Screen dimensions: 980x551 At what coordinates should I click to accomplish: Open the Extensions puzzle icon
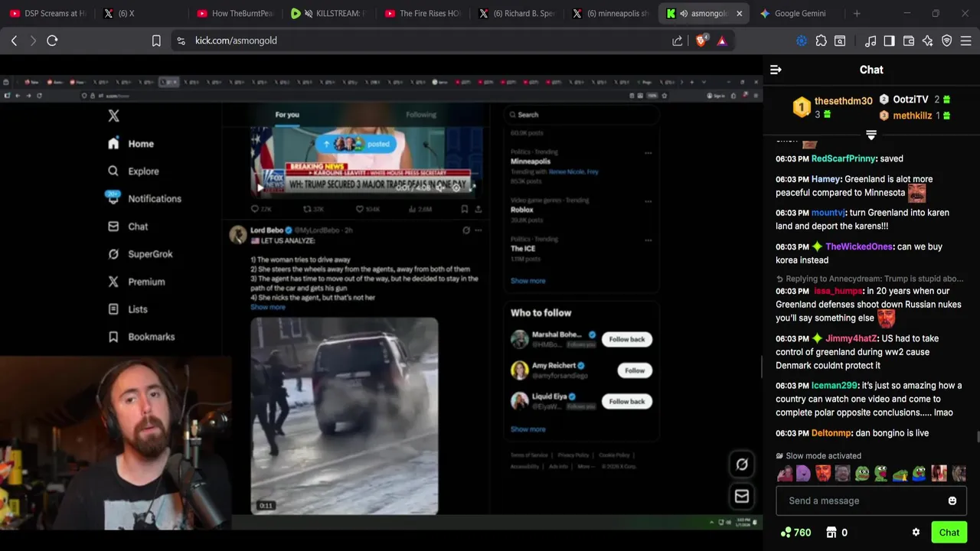[x=821, y=41]
